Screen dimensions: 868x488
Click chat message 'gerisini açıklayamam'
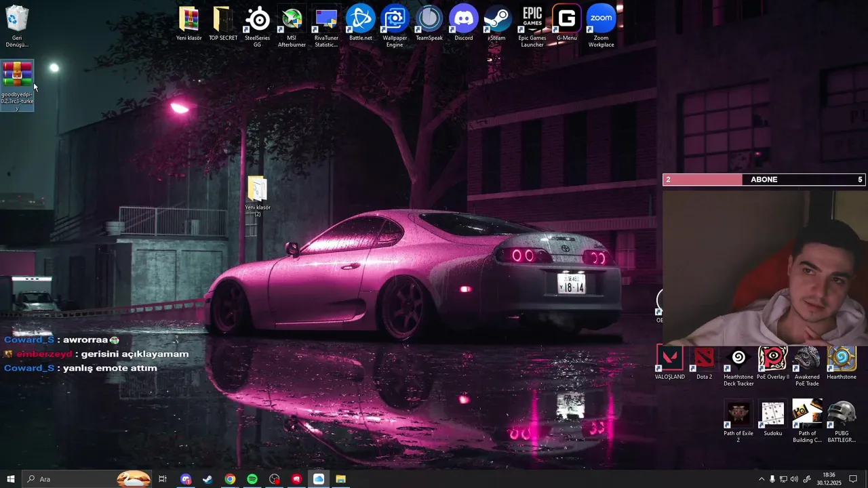pyautogui.click(x=135, y=354)
